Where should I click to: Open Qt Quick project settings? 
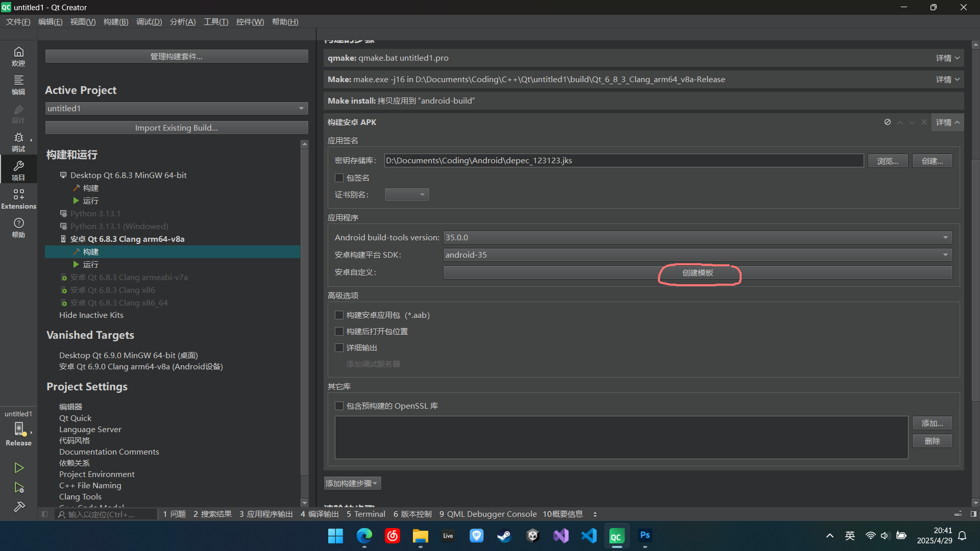pos(75,418)
